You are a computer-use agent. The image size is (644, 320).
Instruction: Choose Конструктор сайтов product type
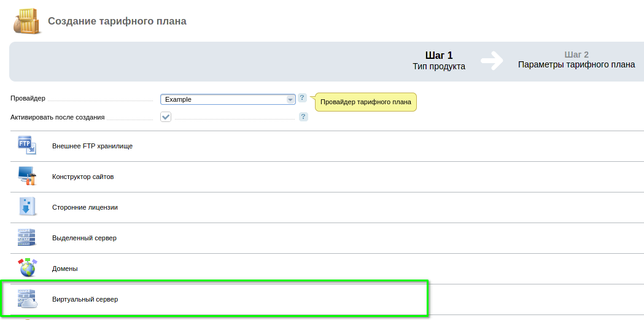pos(83,177)
